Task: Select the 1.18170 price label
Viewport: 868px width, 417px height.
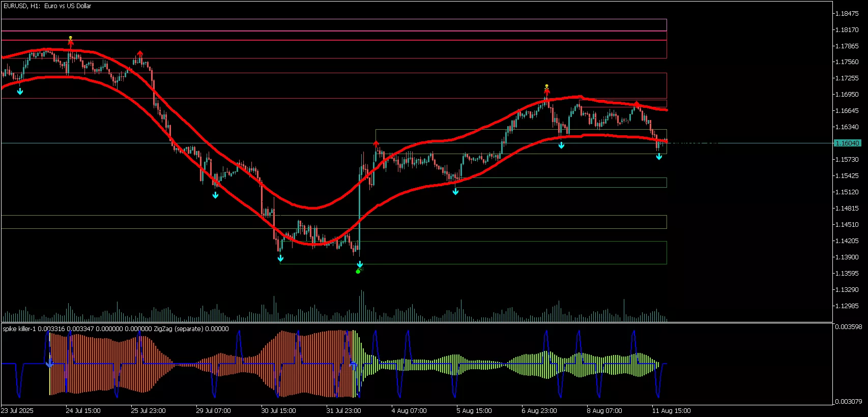Action: coord(847,29)
